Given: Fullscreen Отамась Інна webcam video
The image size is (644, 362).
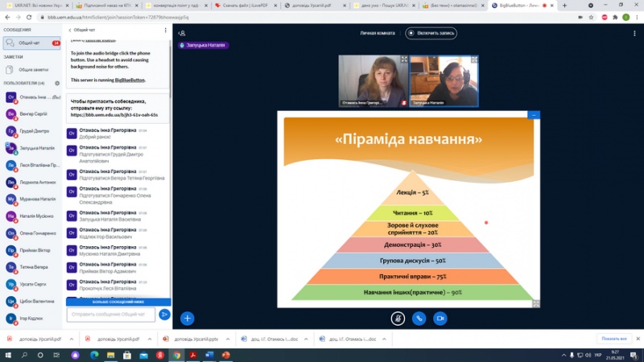Looking at the screenshot, I should (404, 60).
